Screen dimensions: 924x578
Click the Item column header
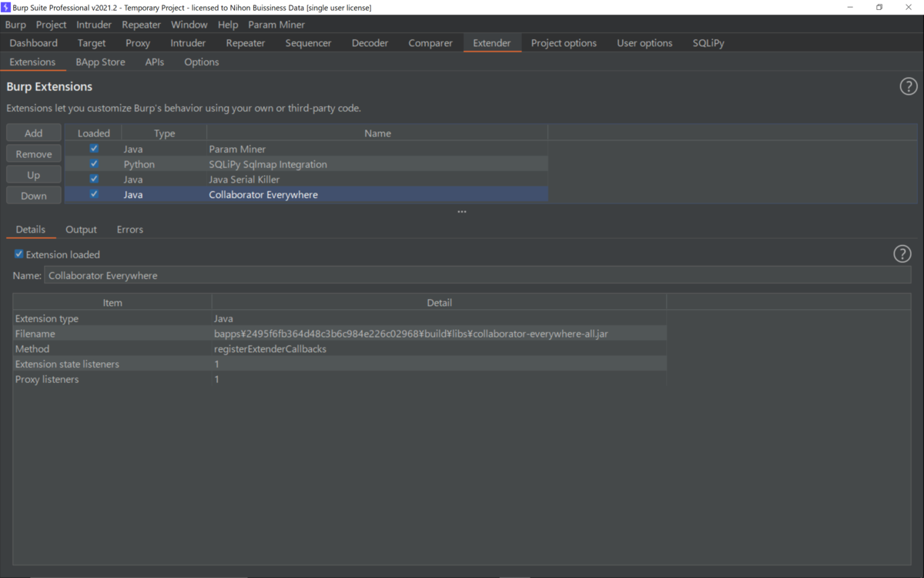pos(112,303)
